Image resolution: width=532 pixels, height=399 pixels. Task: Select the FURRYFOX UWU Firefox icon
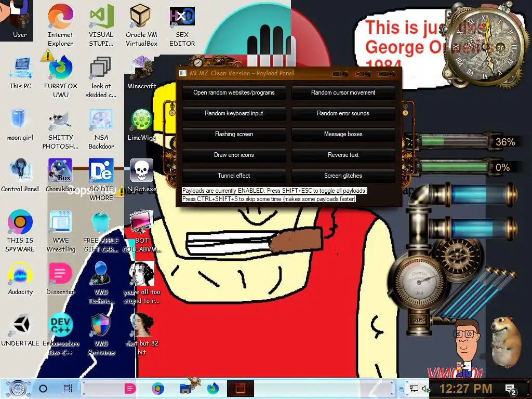pyautogui.click(x=61, y=76)
